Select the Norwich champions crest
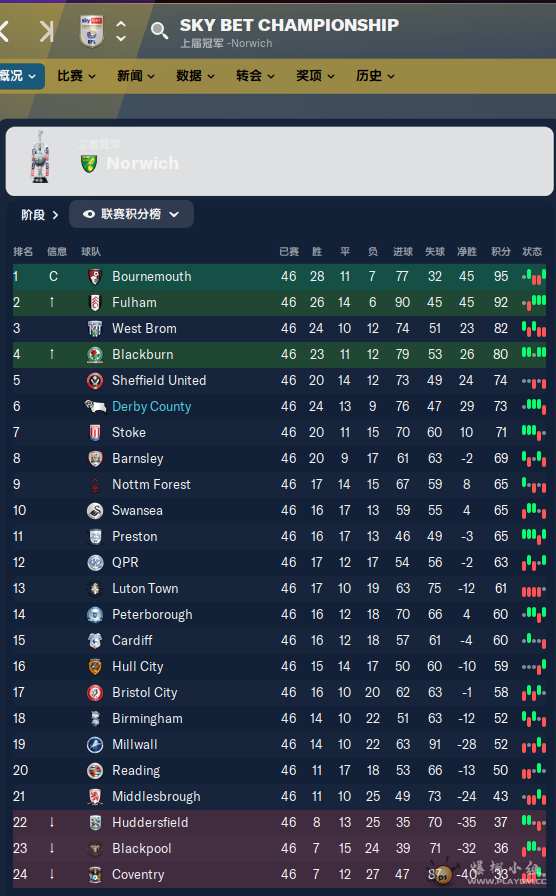Image resolution: width=556 pixels, height=896 pixels. click(x=89, y=163)
